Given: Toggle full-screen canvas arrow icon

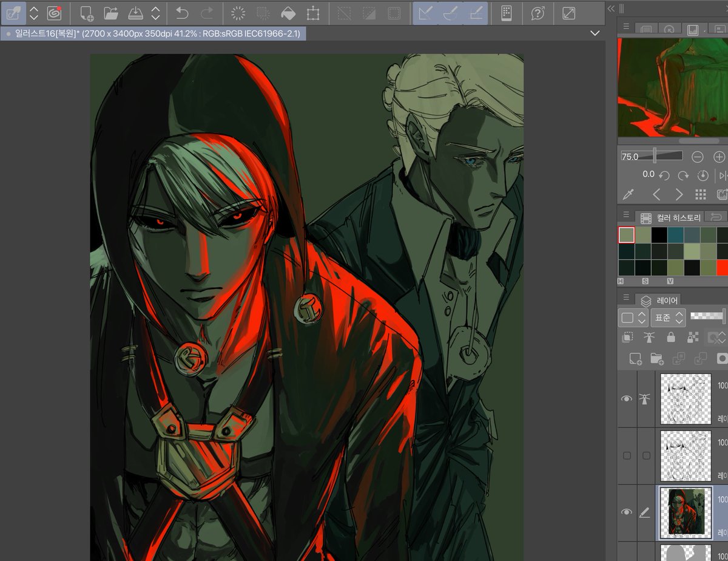Looking at the screenshot, I should pyautogui.click(x=569, y=13).
